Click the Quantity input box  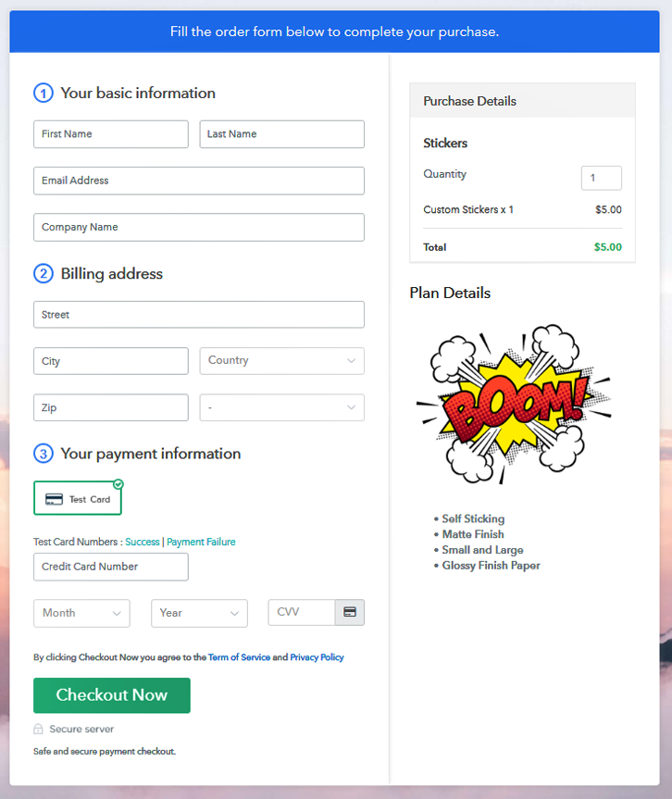pos(601,178)
